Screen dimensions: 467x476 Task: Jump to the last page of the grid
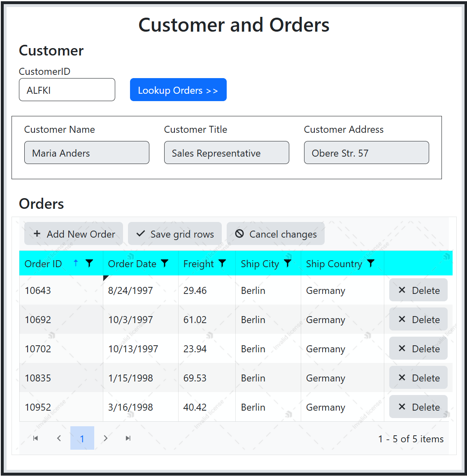[128, 438]
